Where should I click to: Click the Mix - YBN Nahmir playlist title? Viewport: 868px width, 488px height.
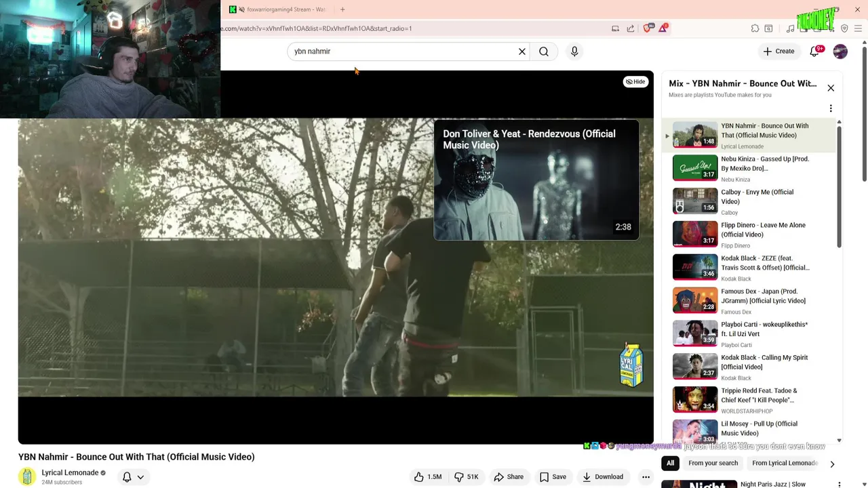point(743,83)
